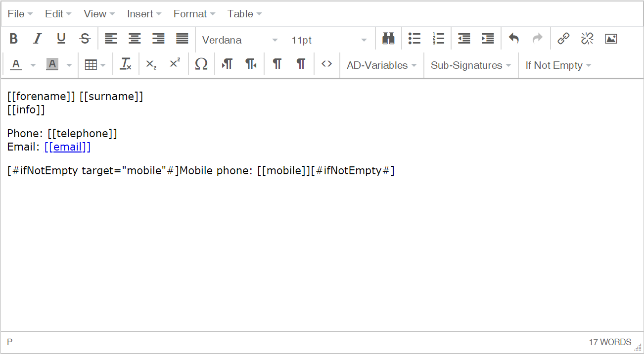Insert special character with omega icon
644x354 pixels.
pos(201,64)
